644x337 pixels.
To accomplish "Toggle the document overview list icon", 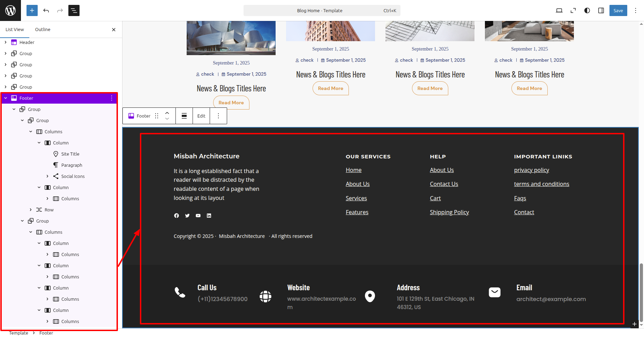I will [74, 10].
